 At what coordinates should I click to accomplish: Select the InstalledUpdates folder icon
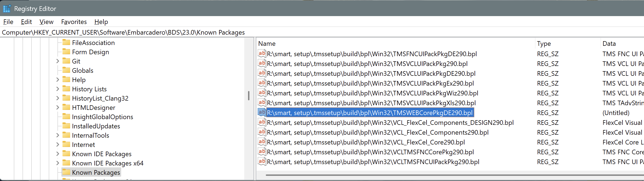click(x=66, y=126)
